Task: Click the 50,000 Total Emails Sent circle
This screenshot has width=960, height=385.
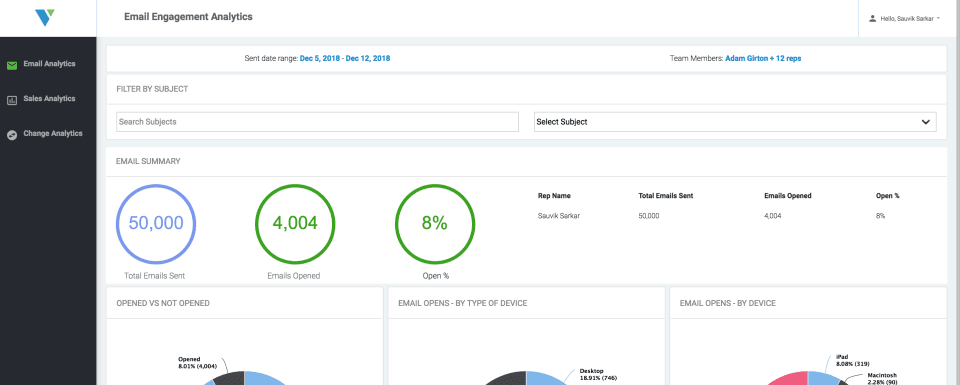Action: coord(156,223)
